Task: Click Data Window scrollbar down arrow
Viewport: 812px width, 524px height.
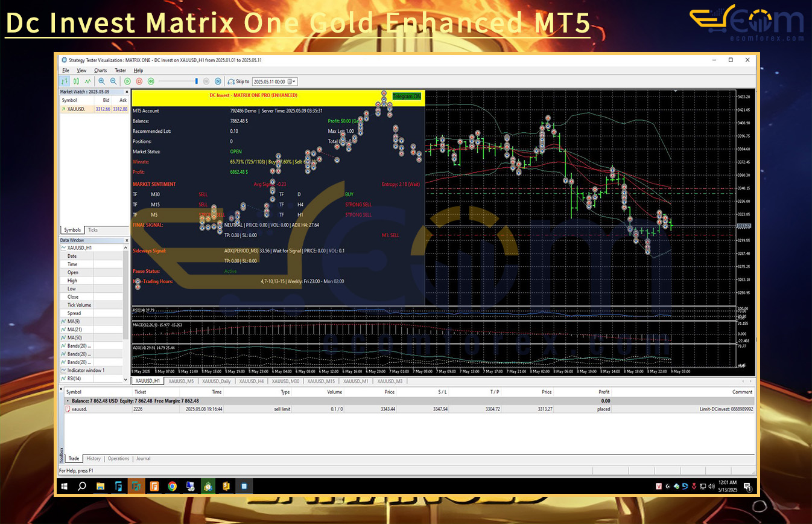Action: (127, 380)
